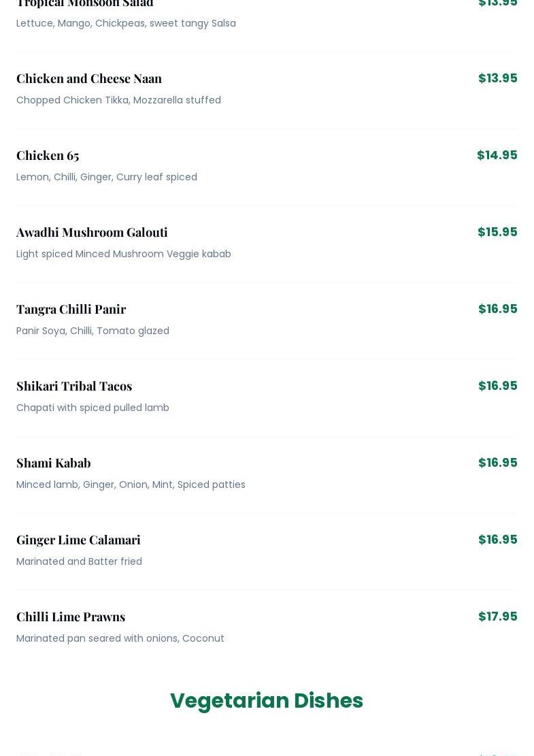Click the Tropical Monsoon Salad description text
534x756 pixels.
click(x=126, y=23)
